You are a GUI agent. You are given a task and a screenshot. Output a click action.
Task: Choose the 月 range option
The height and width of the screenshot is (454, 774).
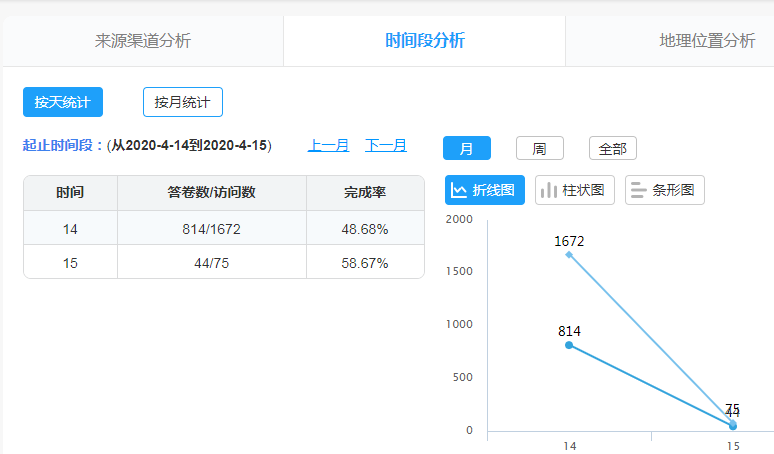click(x=467, y=148)
